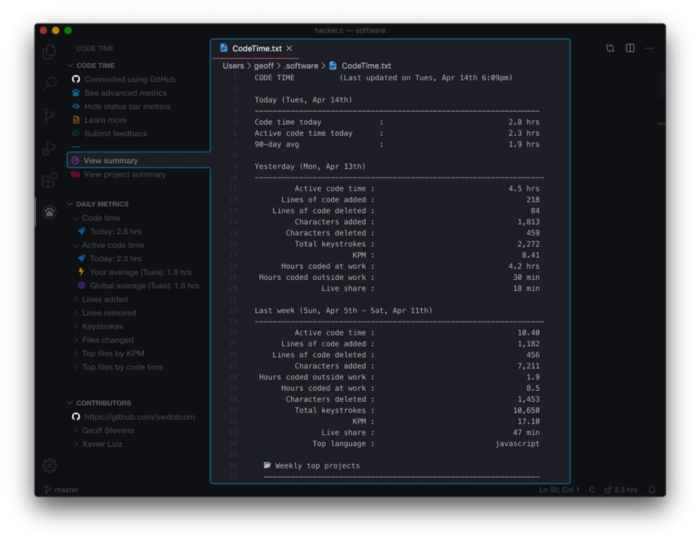Viewport: 700px width, 542px height.
Task: Click the Open Changes icon in editor toolbar
Action: point(610,48)
